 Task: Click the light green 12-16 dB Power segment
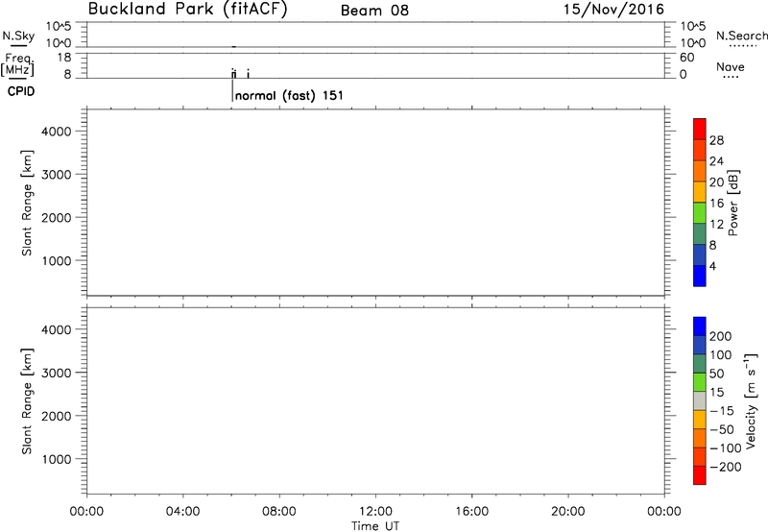click(x=700, y=212)
